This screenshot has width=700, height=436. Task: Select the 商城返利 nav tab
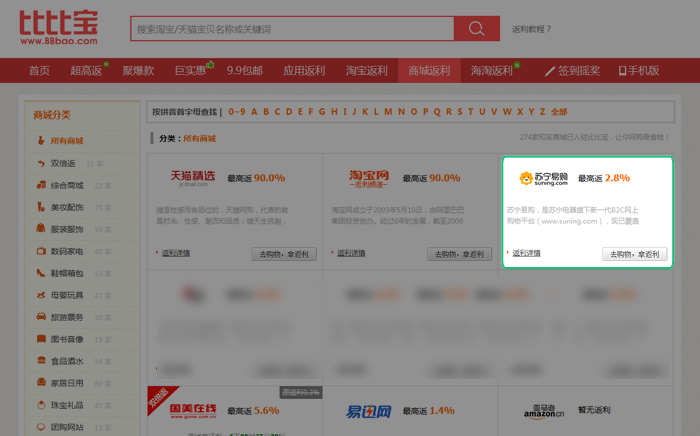(429, 71)
